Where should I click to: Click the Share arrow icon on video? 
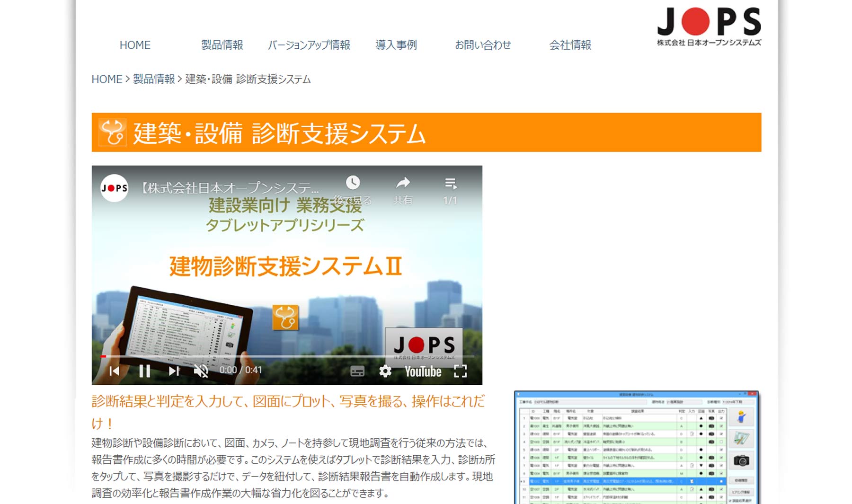pos(403,183)
